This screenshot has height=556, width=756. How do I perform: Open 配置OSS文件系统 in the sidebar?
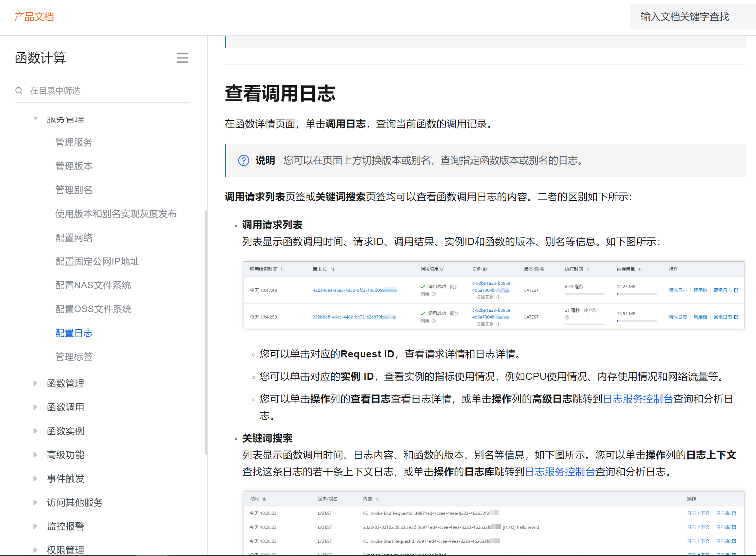pyautogui.click(x=93, y=309)
